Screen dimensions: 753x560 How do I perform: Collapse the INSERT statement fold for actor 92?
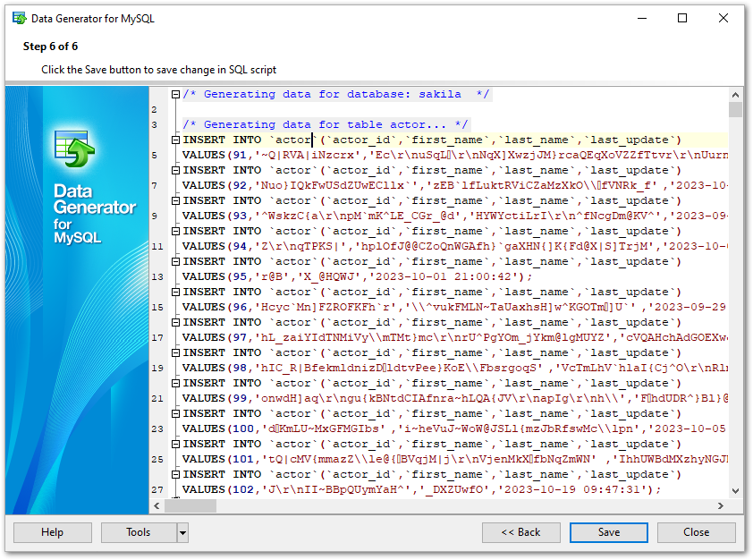176,170
